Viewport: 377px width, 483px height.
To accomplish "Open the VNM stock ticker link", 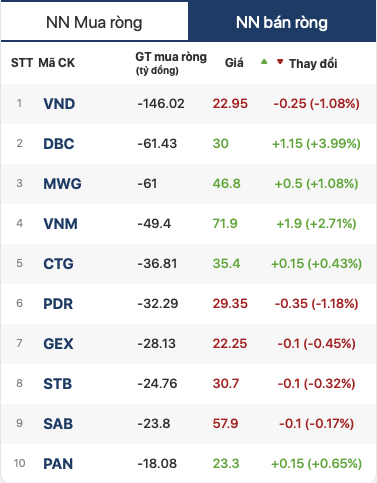I will point(60,224).
